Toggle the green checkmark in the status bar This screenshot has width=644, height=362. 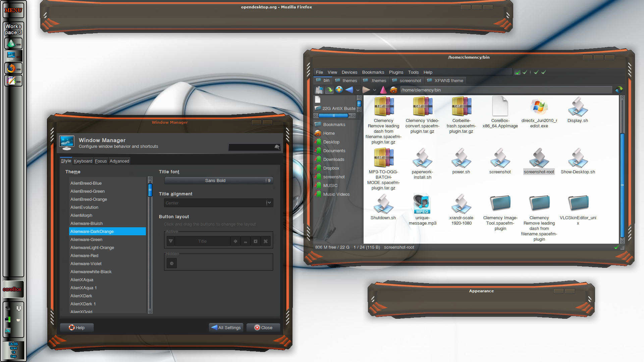(616, 248)
